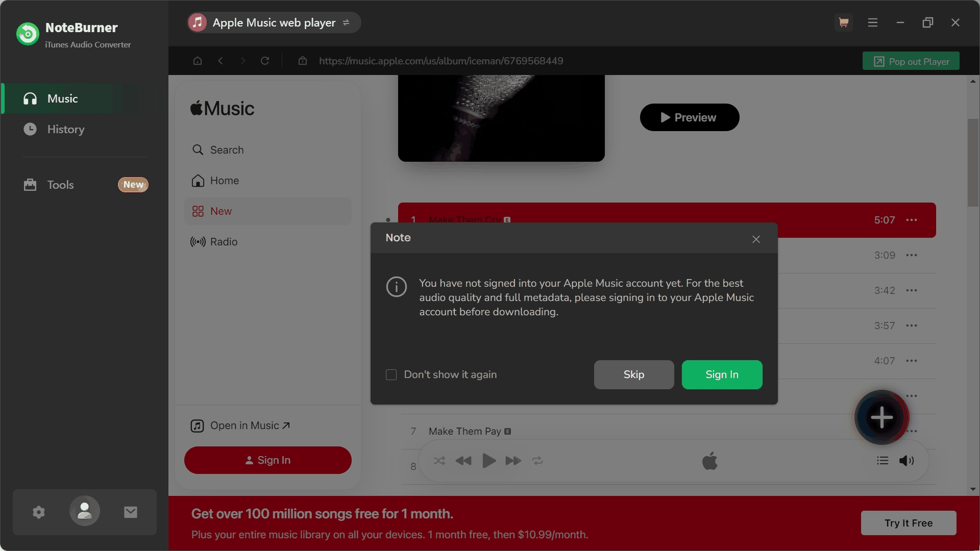Click Skip in the Note dialog

(634, 374)
